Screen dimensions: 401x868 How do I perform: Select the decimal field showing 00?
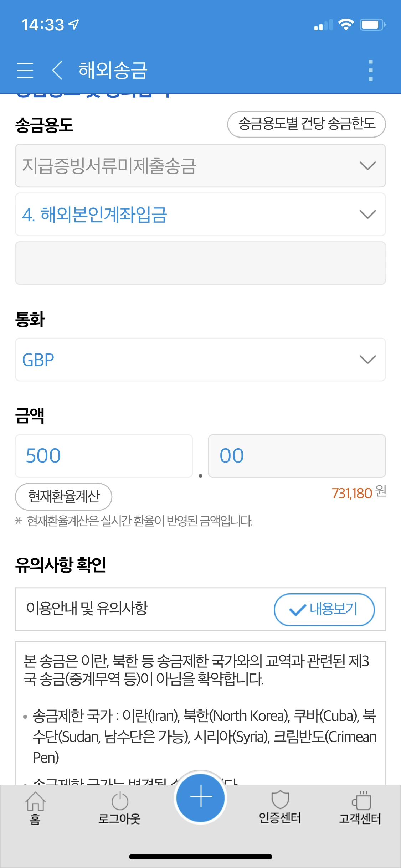tap(297, 456)
